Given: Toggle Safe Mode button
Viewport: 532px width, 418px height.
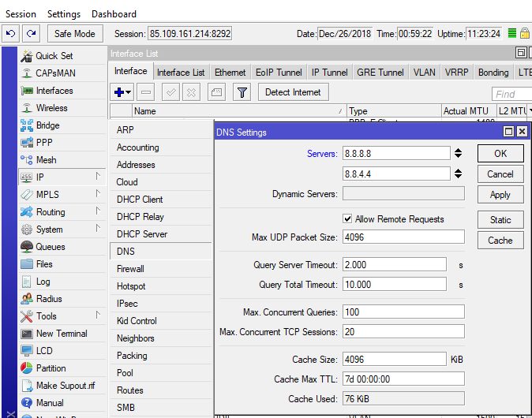Looking at the screenshot, I should pos(75,34).
